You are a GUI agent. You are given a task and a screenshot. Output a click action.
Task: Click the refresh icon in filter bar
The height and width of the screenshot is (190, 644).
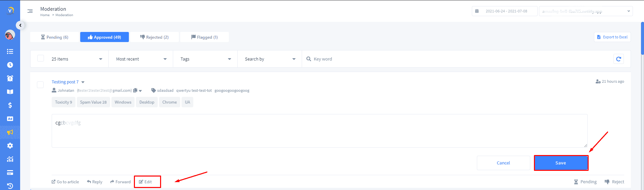click(618, 59)
